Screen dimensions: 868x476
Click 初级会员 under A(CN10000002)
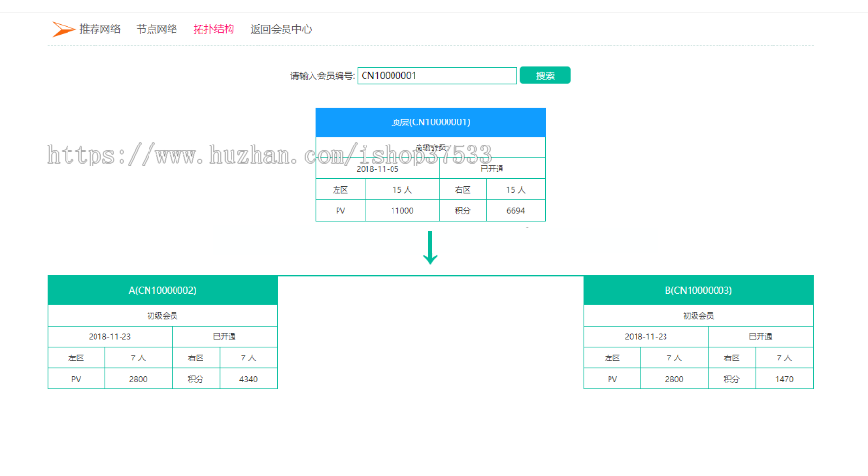[162, 316]
